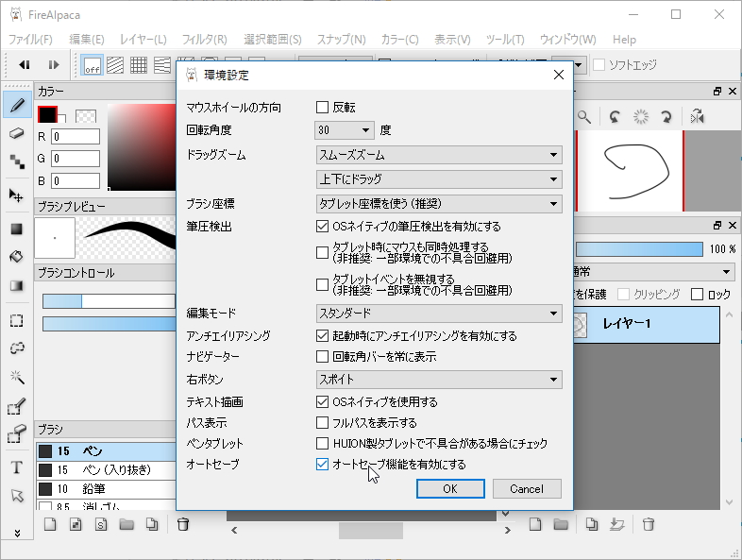Screen dimensions: 742x560
Task: Check フルパスを表示する
Action: (x=322, y=423)
